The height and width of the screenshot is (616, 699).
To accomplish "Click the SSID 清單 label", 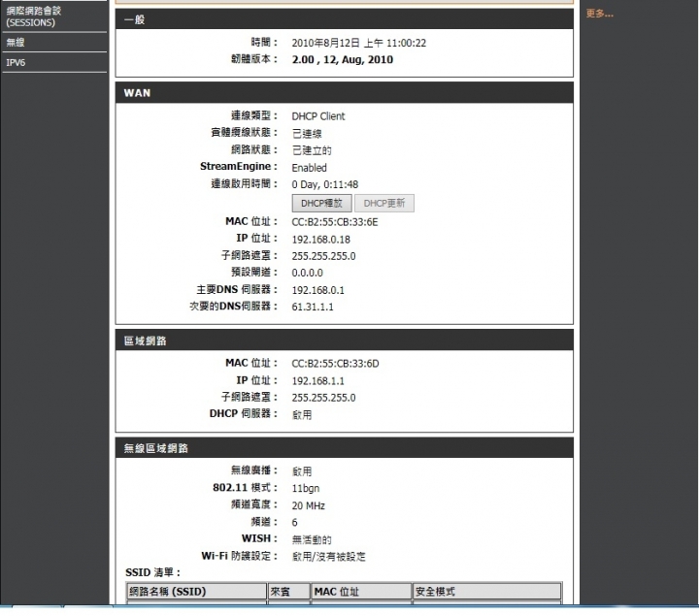I will tap(152, 572).
